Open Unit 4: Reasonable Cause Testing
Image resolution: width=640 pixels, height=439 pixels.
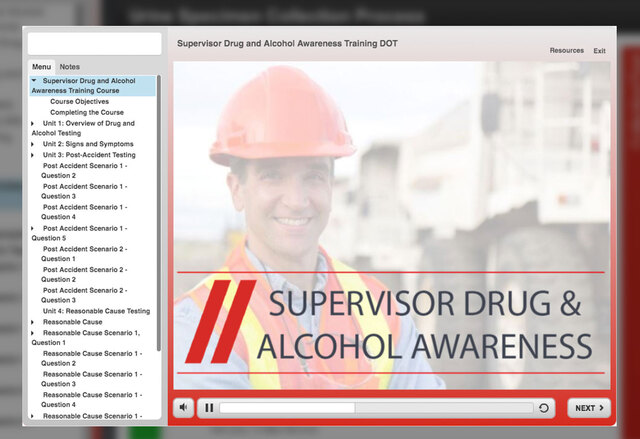96,311
